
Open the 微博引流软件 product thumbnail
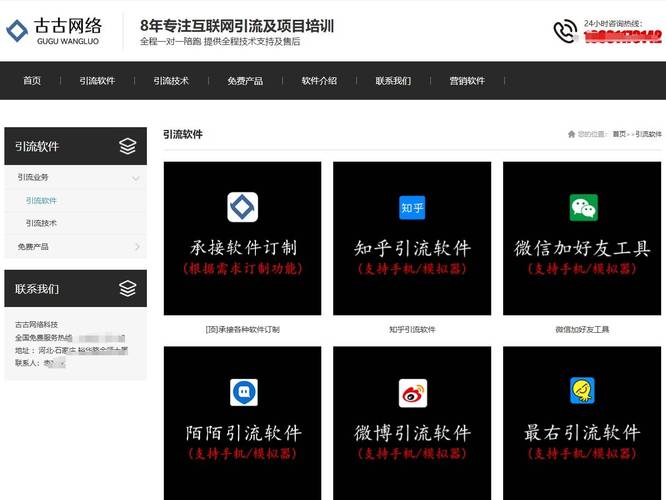click(x=412, y=423)
